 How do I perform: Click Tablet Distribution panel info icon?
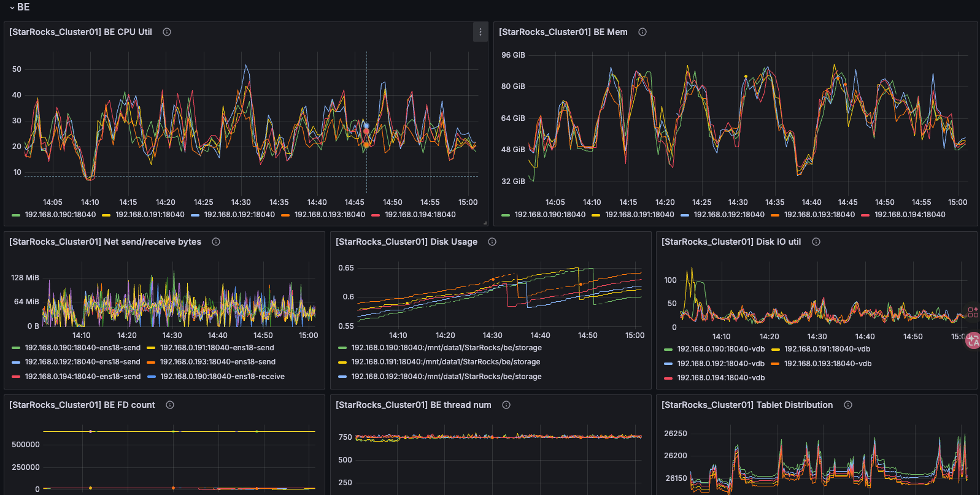848,405
